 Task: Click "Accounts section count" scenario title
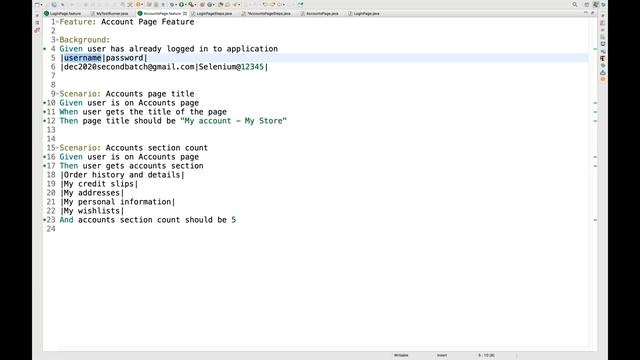[x=157, y=148]
